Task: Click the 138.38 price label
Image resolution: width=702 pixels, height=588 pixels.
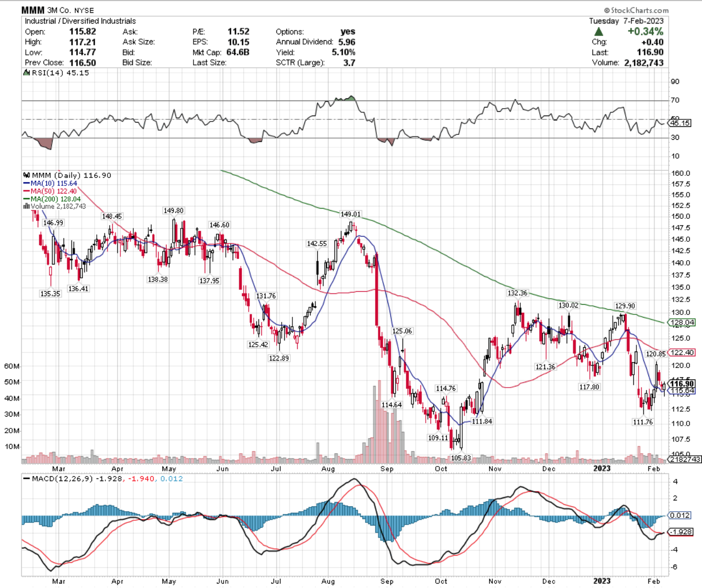Action: coord(157,279)
